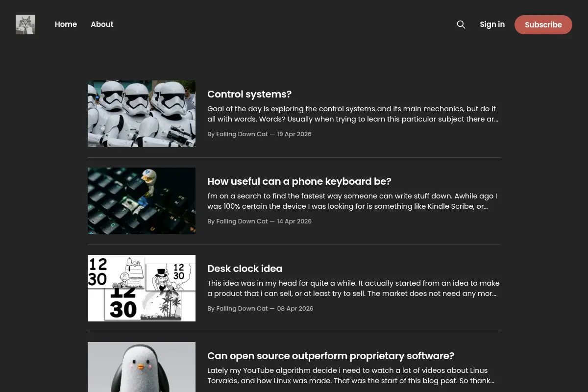Go to the Home menu item
This screenshot has width=588, height=392.
(66, 24)
